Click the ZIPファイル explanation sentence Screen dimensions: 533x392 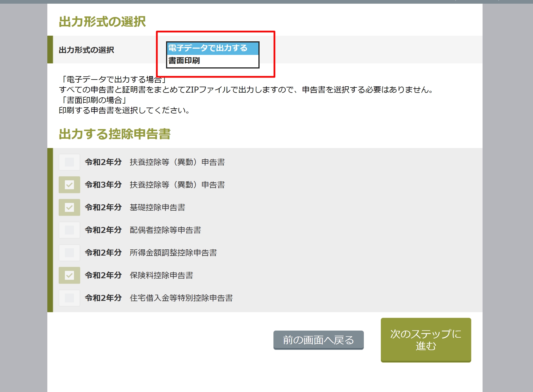[246, 90]
